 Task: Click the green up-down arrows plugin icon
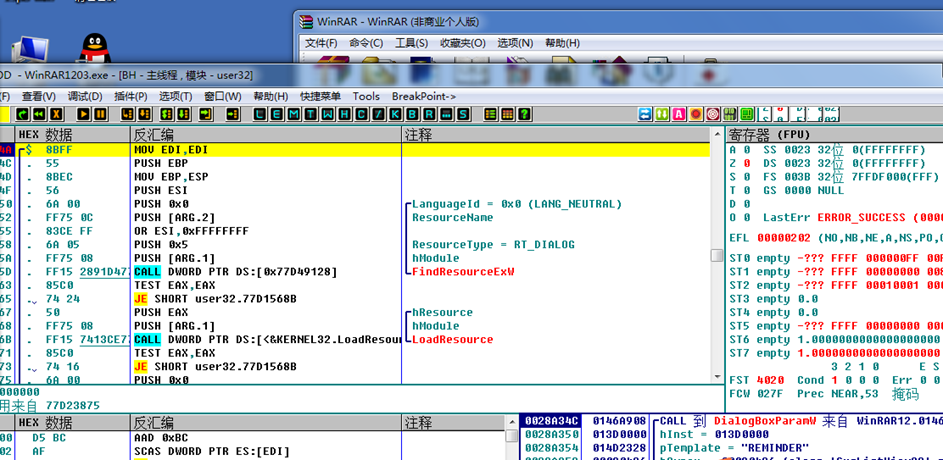click(662, 114)
